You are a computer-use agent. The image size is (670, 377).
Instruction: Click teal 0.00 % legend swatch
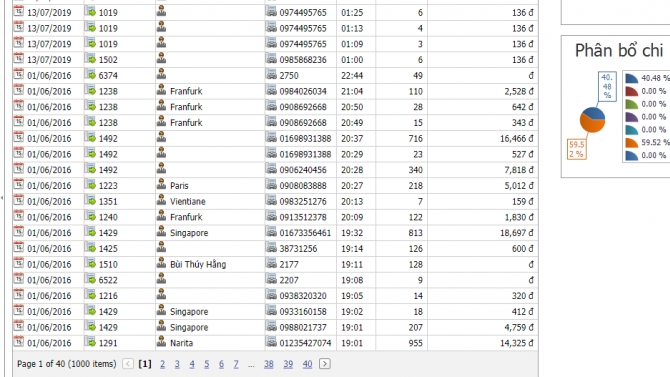coord(632,130)
